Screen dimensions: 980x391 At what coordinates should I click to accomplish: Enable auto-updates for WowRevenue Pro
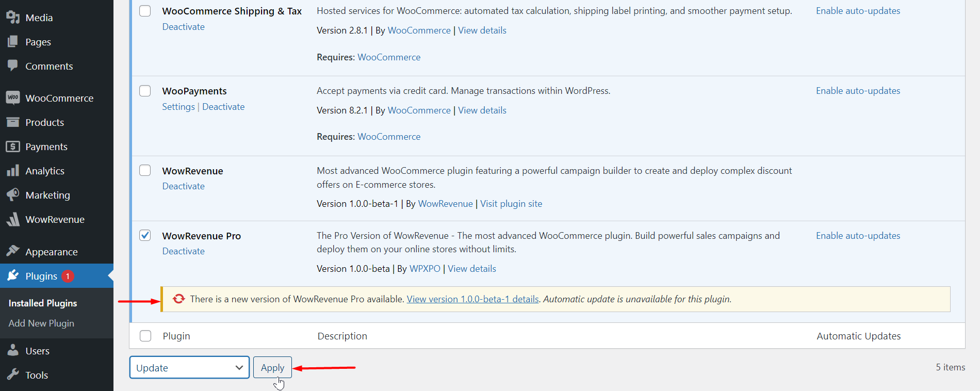coord(858,236)
